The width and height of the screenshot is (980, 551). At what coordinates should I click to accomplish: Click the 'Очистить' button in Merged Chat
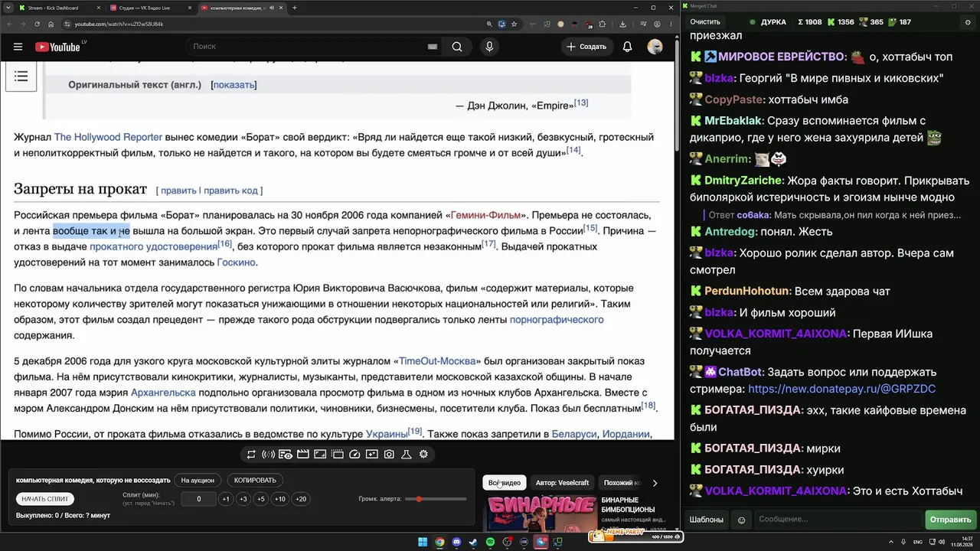[705, 22]
